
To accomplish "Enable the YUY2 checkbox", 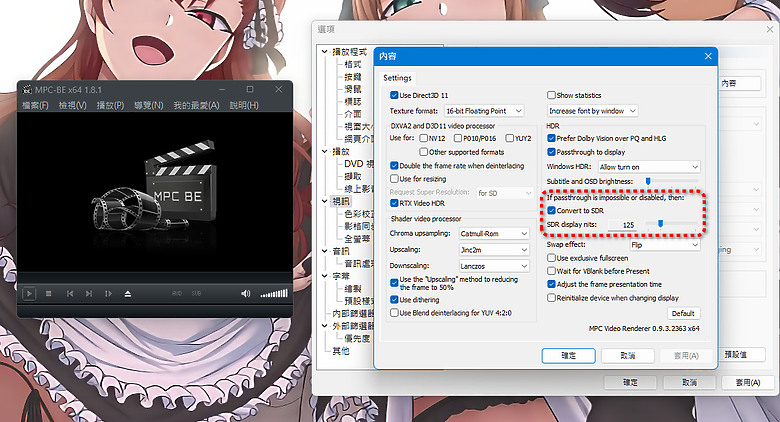I will pos(509,138).
